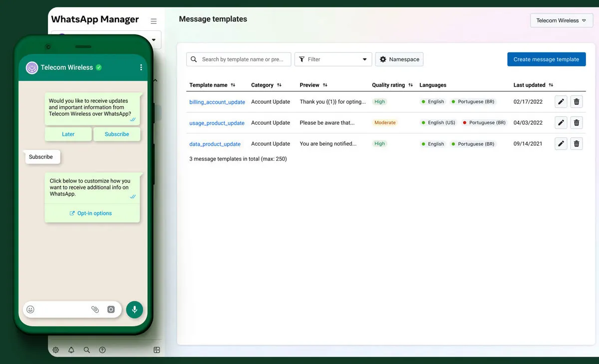Screen dimensions: 599x364
Task: Open the three-dot menu in the chat header
Action: (141, 67)
